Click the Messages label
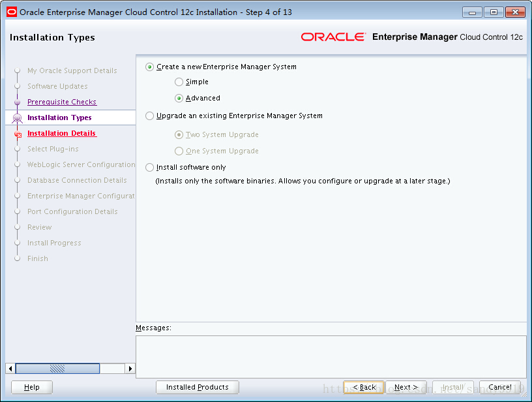This screenshot has width=532, height=402. tap(153, 328)
